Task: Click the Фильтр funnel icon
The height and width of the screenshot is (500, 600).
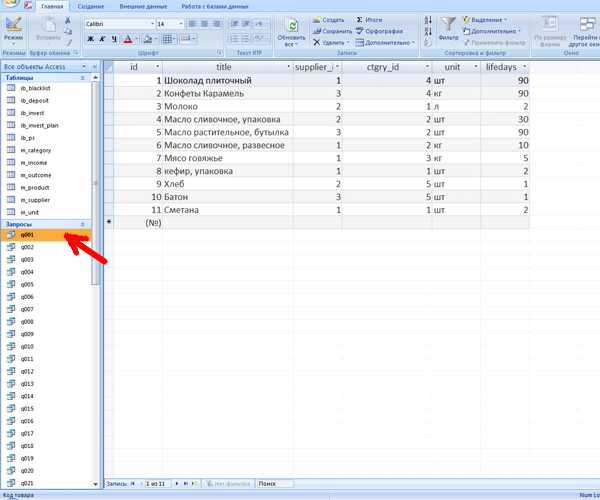Action: point(449,27)
